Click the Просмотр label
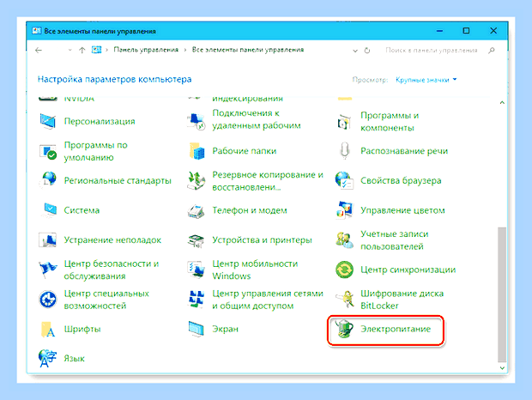 (370, 80)
